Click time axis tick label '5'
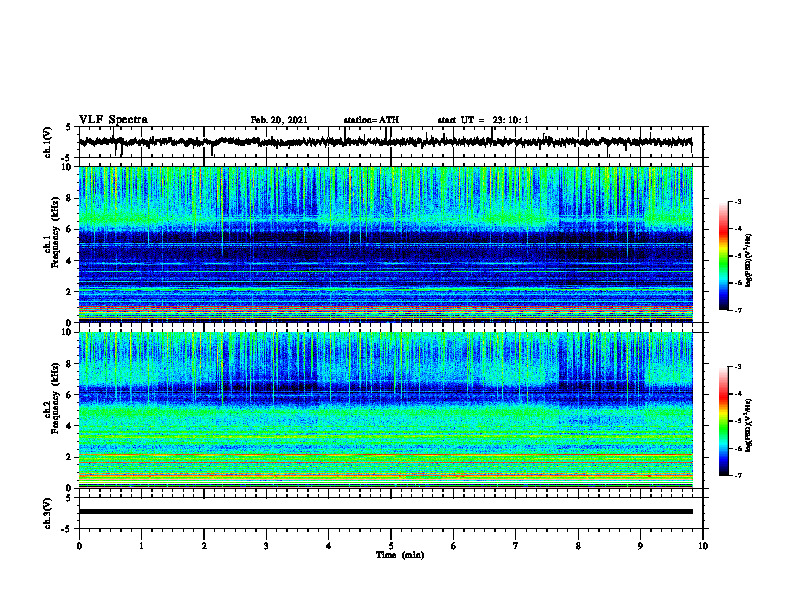The image size is (792, 612). [391, 546]
